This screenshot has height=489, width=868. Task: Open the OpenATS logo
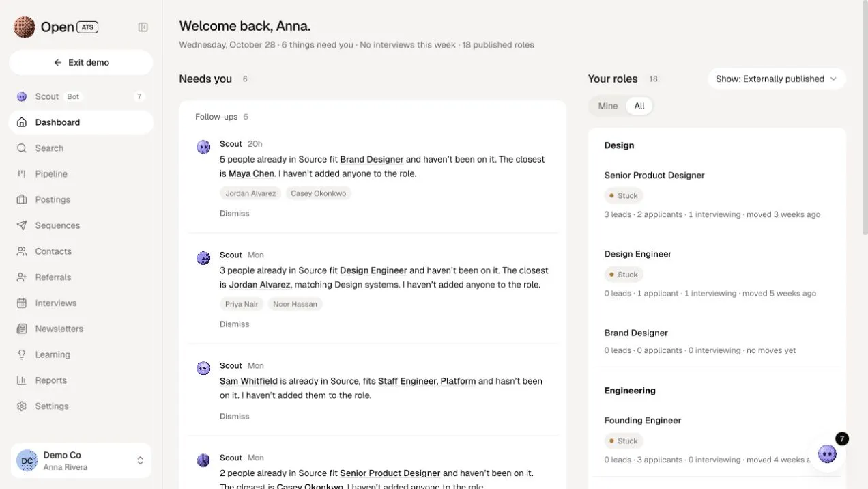(x=56, y=27)
